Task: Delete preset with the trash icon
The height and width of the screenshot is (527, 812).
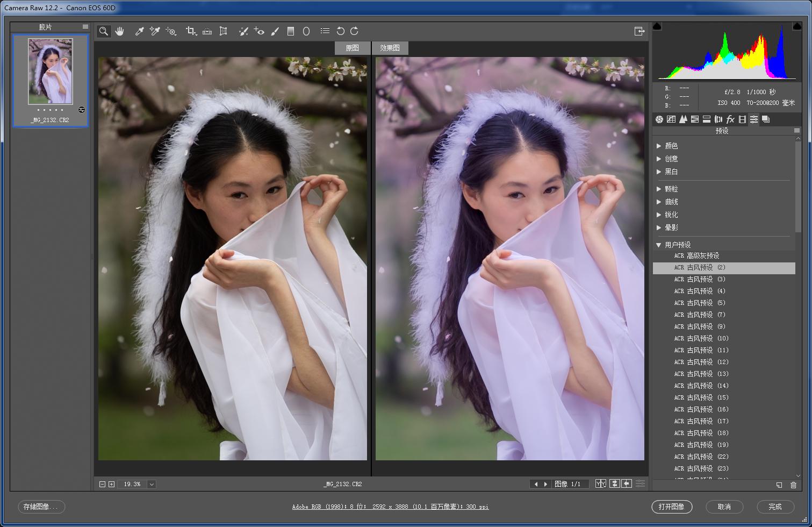Action: click(793, 485)
